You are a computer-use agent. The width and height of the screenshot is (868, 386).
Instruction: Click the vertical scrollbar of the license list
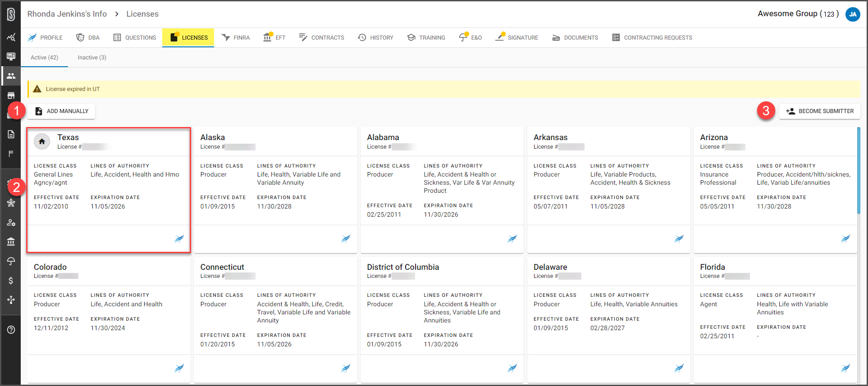click(x=859, y=170)
